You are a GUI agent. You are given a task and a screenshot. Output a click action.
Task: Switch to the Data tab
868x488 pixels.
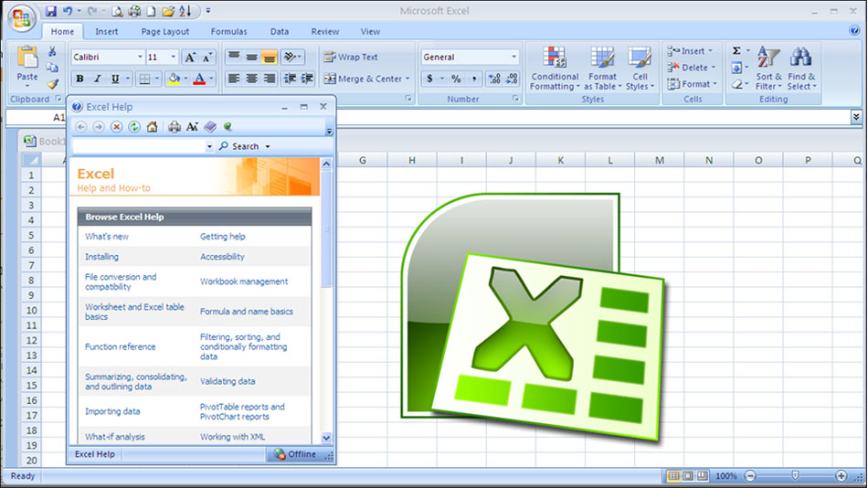(279, 32)
